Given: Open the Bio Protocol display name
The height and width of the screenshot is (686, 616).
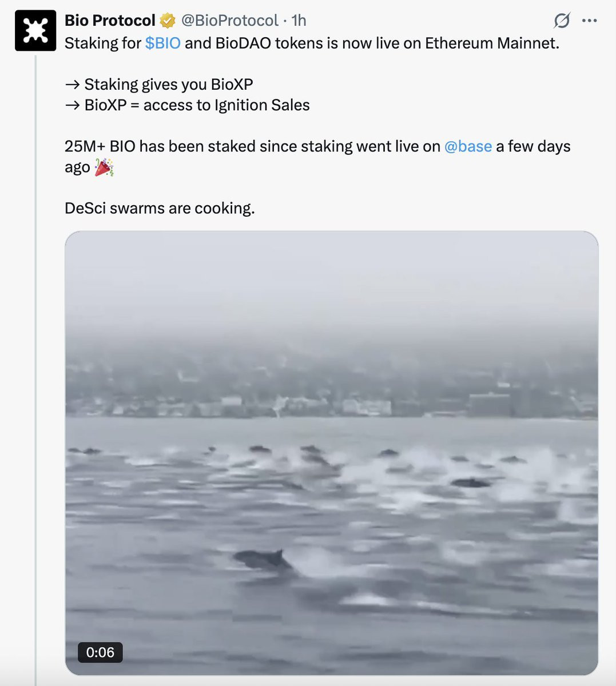Looking at the screenshot, I should pyautogui.click(x=110, y=21).
